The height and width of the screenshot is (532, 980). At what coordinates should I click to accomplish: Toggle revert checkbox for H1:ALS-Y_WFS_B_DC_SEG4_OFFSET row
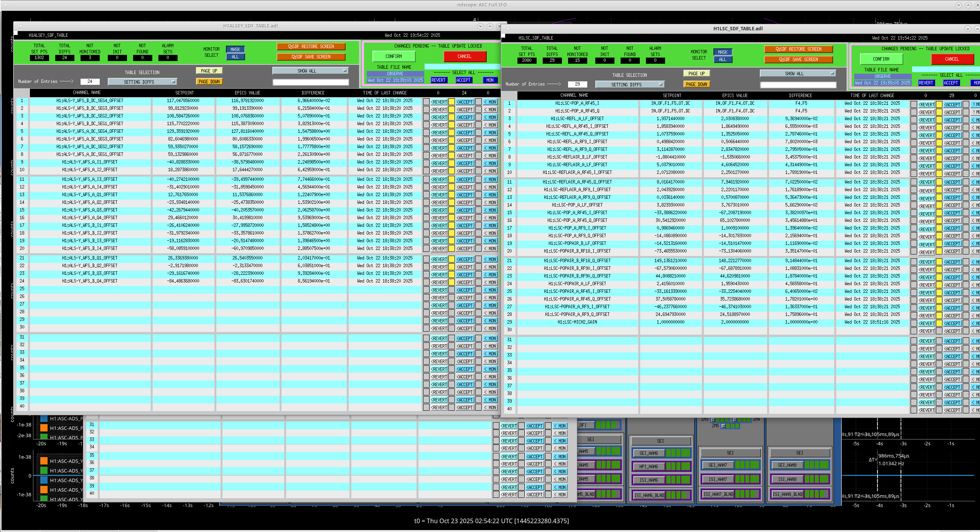click(x=426, y=102)
